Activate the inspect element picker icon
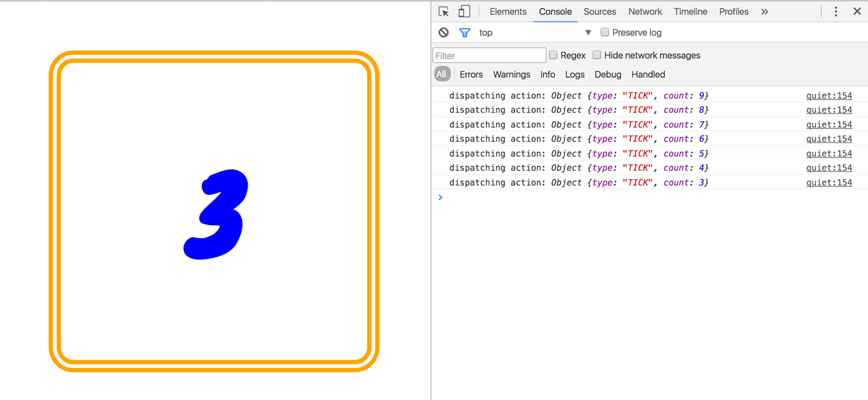Image resolution: width=868 pixels, height=400 pixels. 444,11
